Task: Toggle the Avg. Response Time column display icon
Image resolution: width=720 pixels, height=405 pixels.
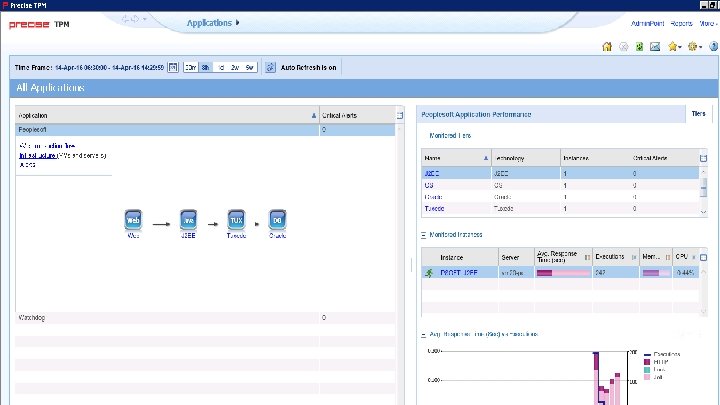Action: click(x=587, y=258)
